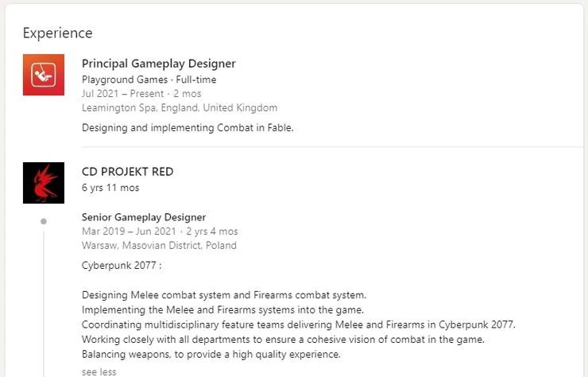
Task: Click the "Cyberpunk 2077 :" label
Action: pos(122,265)
